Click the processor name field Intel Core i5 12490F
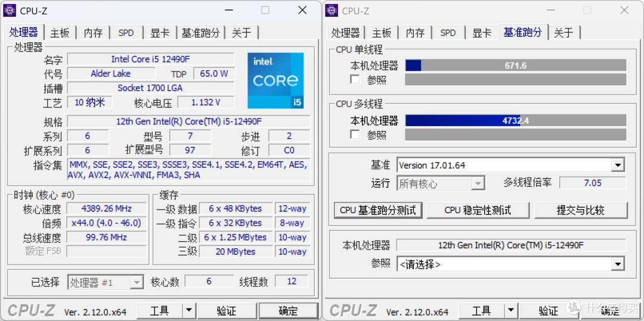The width and height of the screenshot is (644, 321). (150, 59)
